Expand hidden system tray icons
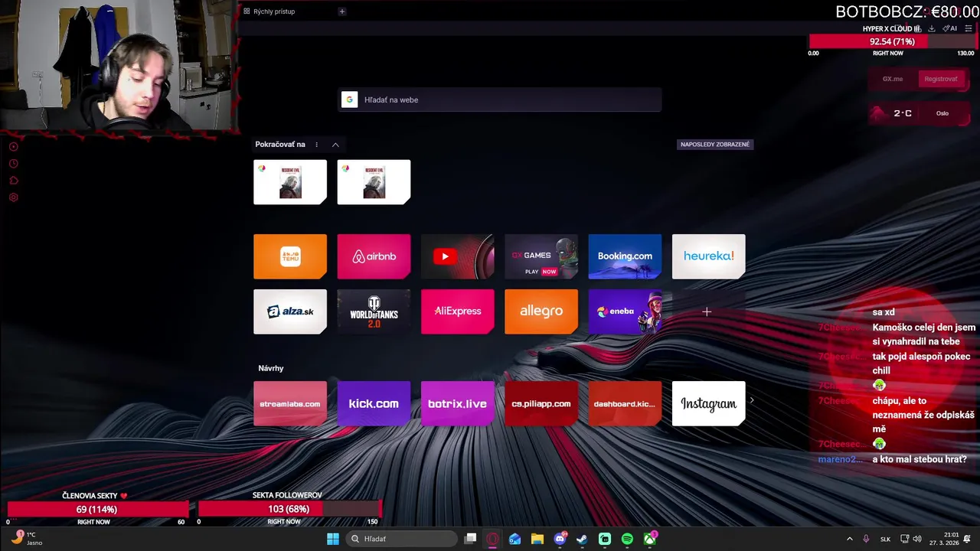Image resolution: width=980 pixels, height=551 pixels. point(849,539)
